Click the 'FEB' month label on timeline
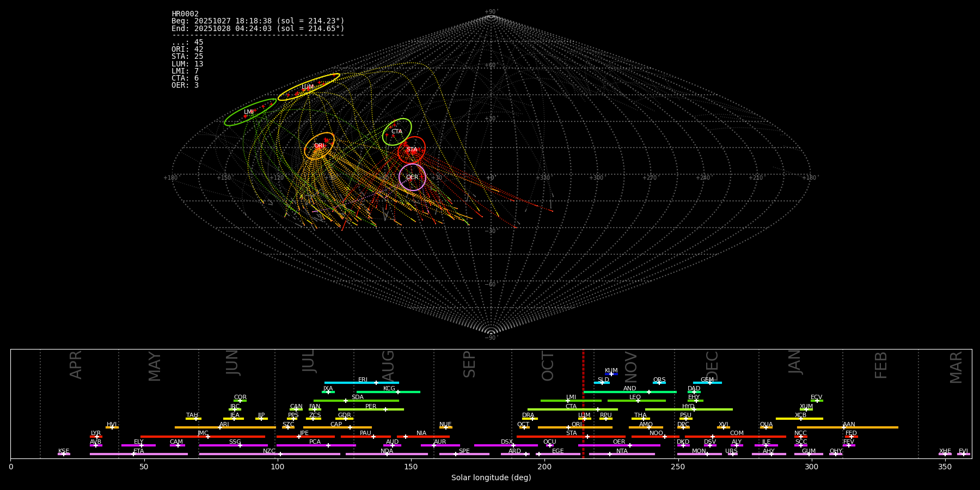Screen dimensions: 980x490 [x=881, y=365]
